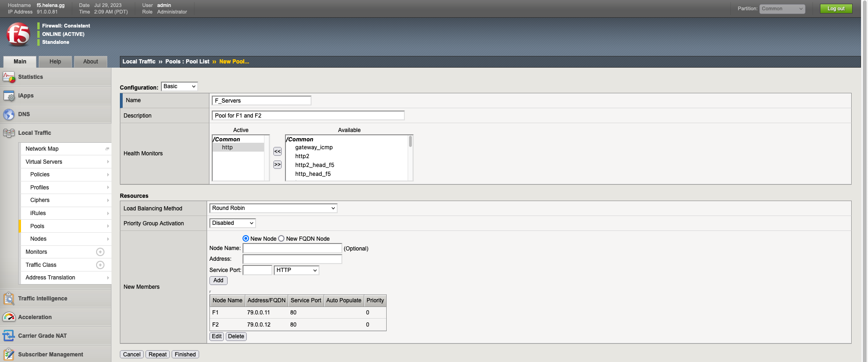Open the Virtual Servers menu item
The image size is (868, 362).
[44, 162]
